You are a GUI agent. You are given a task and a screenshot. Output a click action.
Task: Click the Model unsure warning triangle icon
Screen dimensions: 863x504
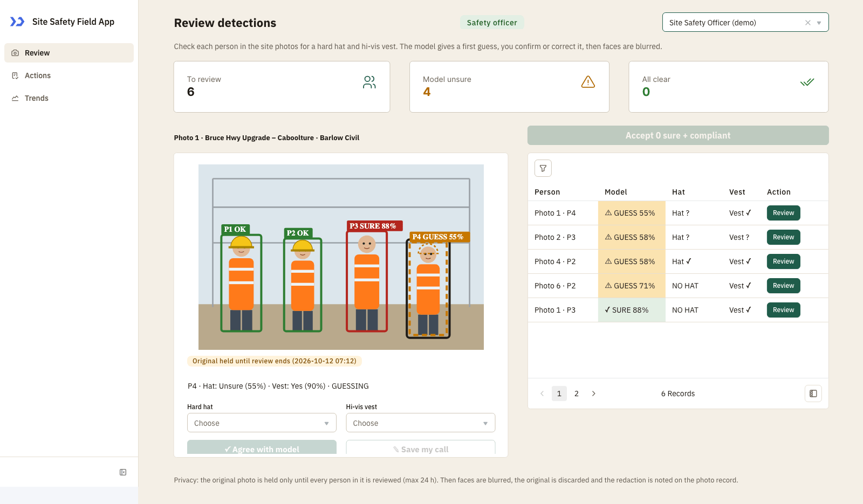(588, 82)
